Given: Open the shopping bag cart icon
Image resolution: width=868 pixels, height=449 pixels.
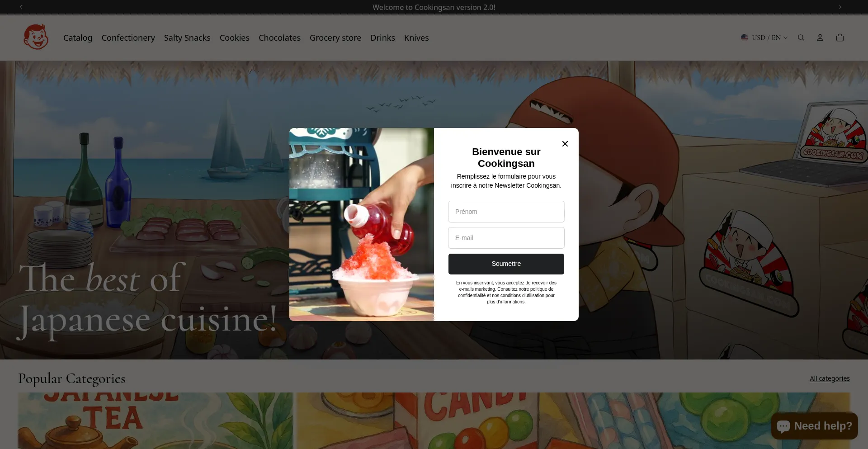Looking at the screenshot, I should tap(840, 38).
